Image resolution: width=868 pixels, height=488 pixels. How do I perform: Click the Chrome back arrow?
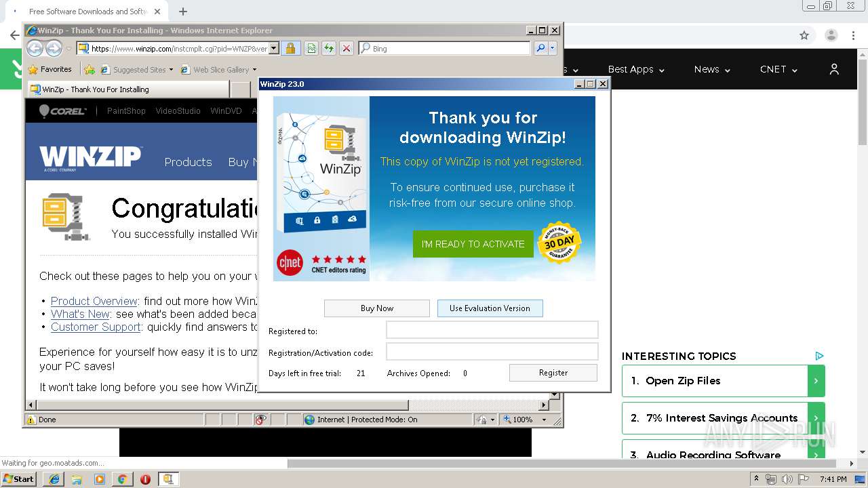point(14,35)
